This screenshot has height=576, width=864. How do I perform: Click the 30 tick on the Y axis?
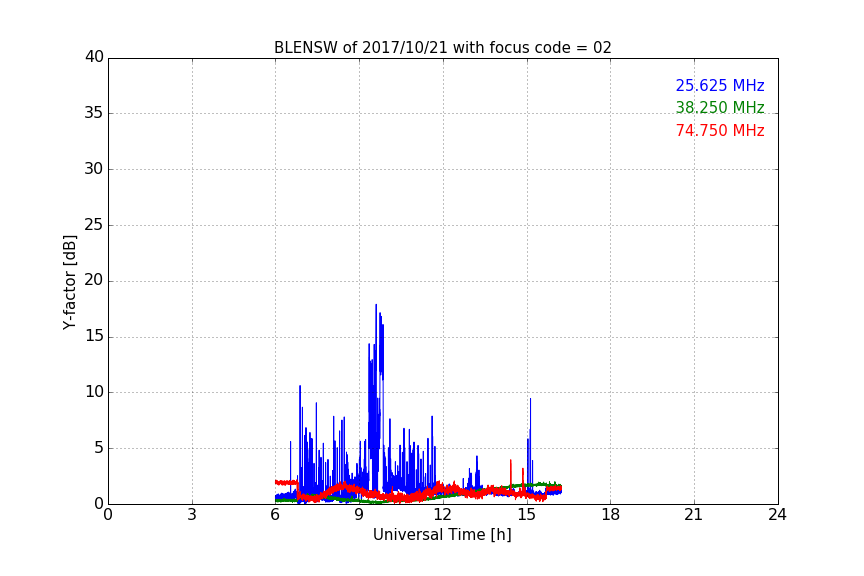pos(94,169)
